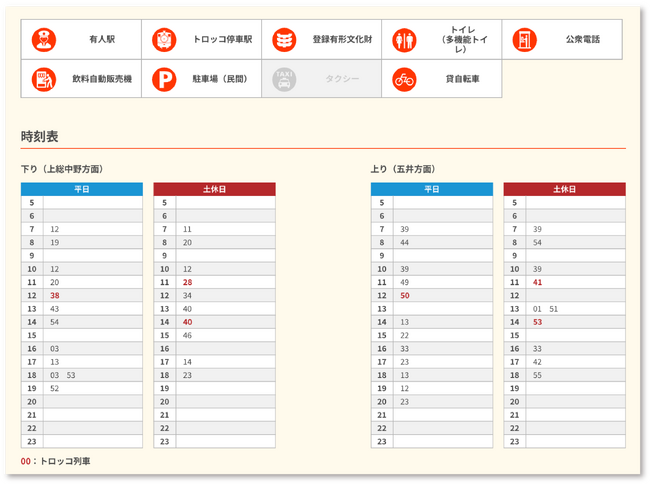Click the vending machine (飲料自動販売機) icon
Viewport: 650px width, 484px height.
point(44,78)
